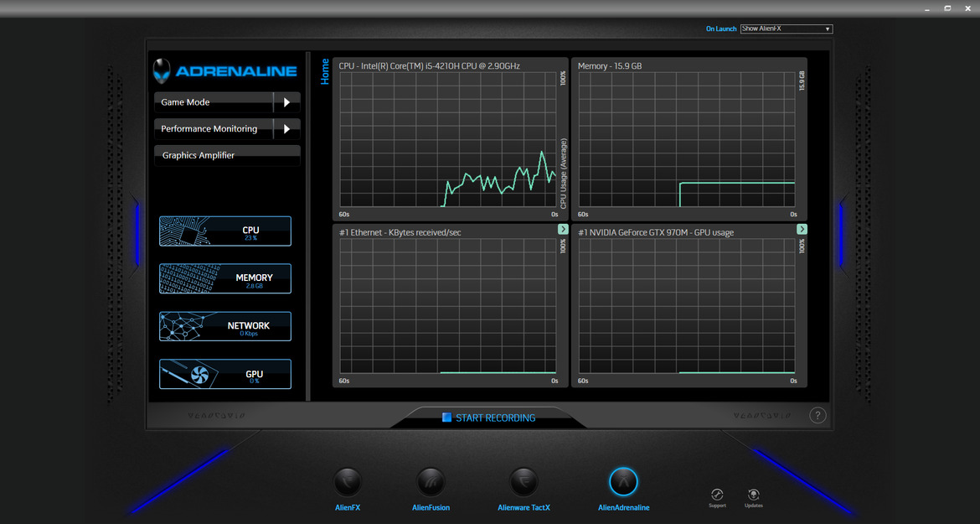Image resolution: width=980 pixels, height=524 pixels.
Task: Open the CPU monitoring tile
Action: coord(225,231)
